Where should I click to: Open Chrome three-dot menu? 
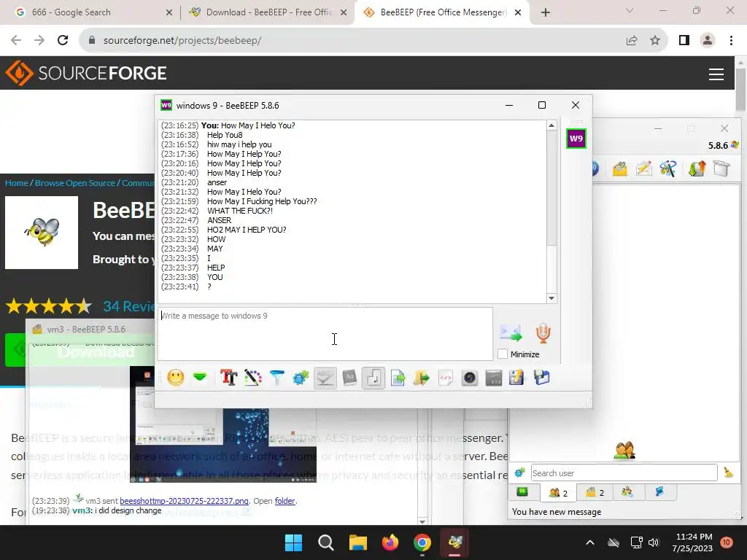pyautogui.click(x=731, y=41)
